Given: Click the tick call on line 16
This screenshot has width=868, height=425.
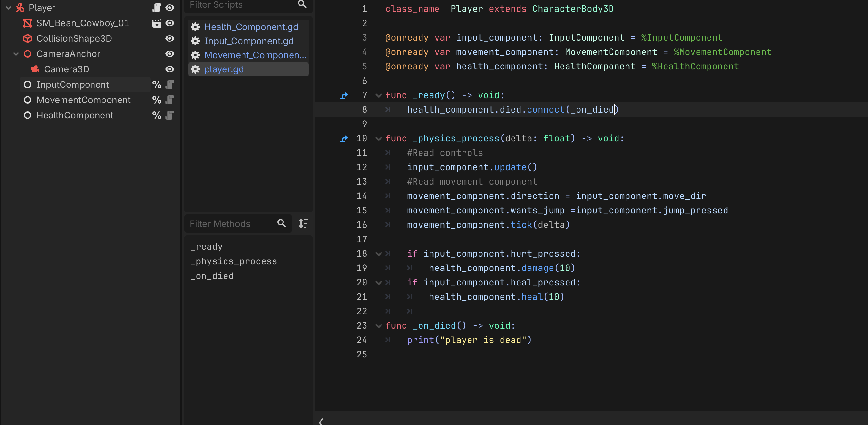Looking at the screenshot, I should click(x=521, y=225).
